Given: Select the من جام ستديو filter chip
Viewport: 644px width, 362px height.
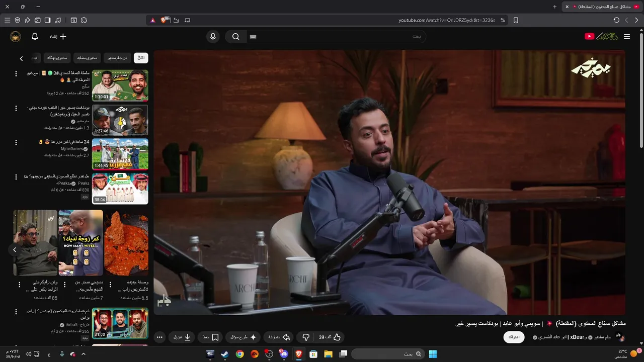Looking at the screenshot, I should click(x=118, y=58).
